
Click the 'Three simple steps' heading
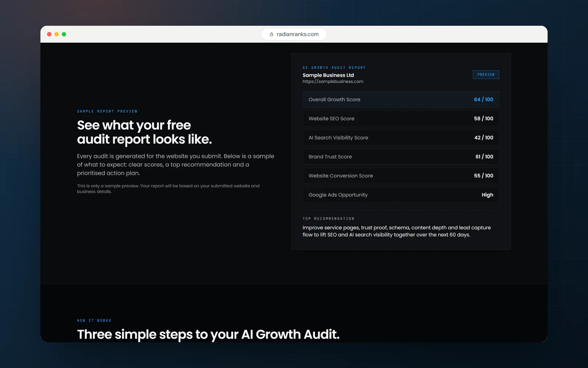(x=208, y=335)
